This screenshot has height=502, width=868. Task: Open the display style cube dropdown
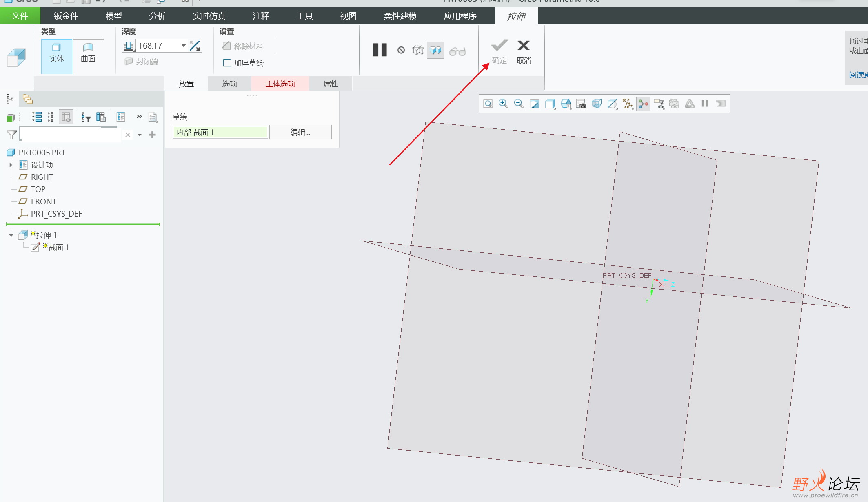point(550,104)
